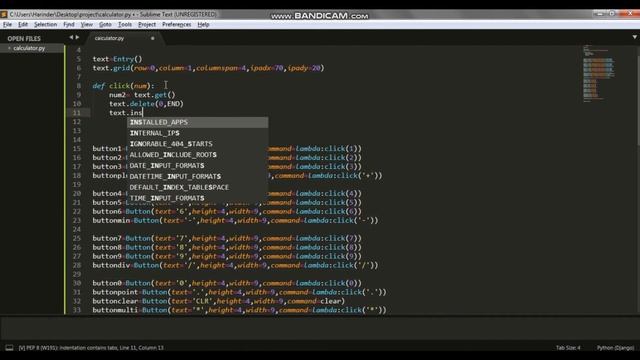Click the next tab right arrow

click(x=78, y=38)
